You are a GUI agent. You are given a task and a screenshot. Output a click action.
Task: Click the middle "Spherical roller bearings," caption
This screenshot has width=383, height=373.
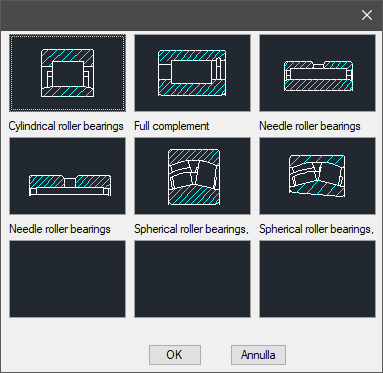point(191,229)
